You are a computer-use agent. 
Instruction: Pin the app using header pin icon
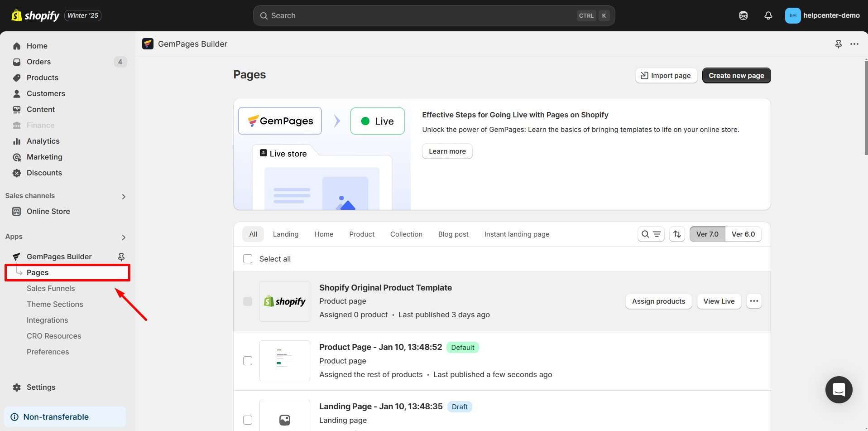pos(838,44)
